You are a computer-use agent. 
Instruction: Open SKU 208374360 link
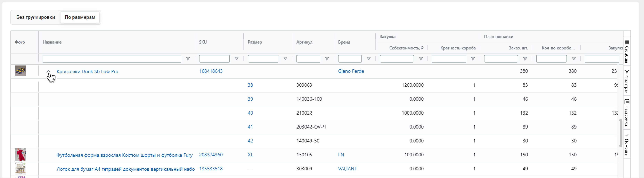(211, 155)
